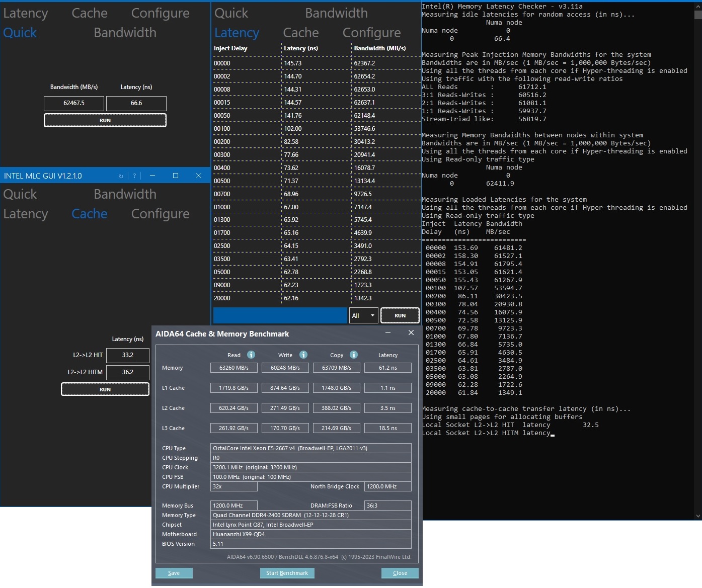Click the Bandwidth (MB/s) column header in the table

click(380, 48)
